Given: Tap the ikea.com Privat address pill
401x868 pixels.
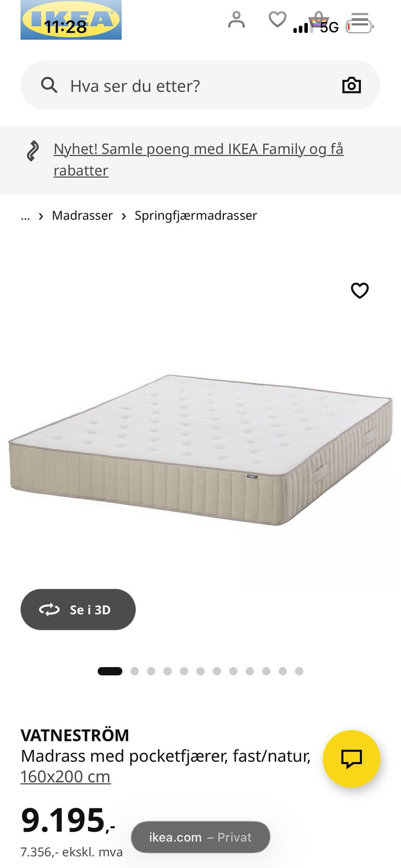Looking at the screenshot, I should [x=200, y=837].
